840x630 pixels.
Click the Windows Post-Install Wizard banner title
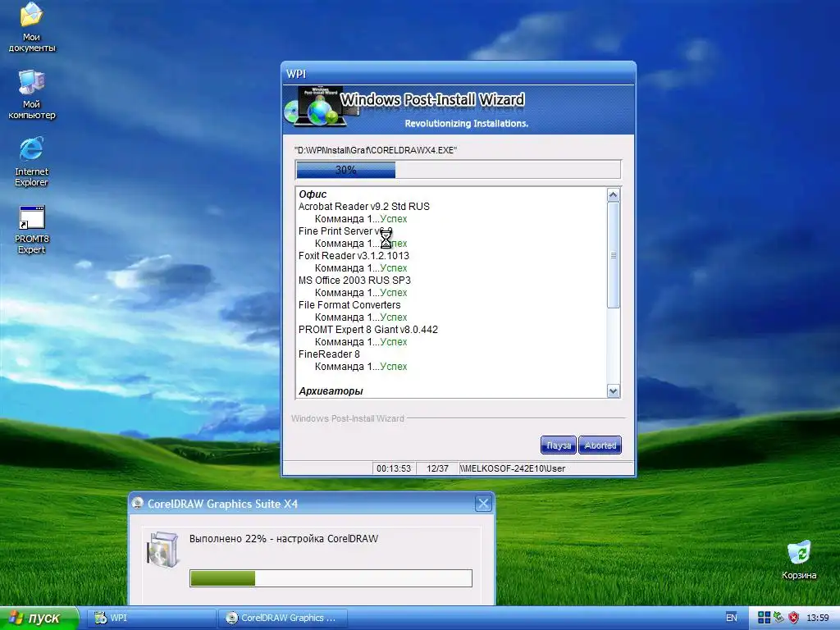pyautogui.click(x=432, y=99)
